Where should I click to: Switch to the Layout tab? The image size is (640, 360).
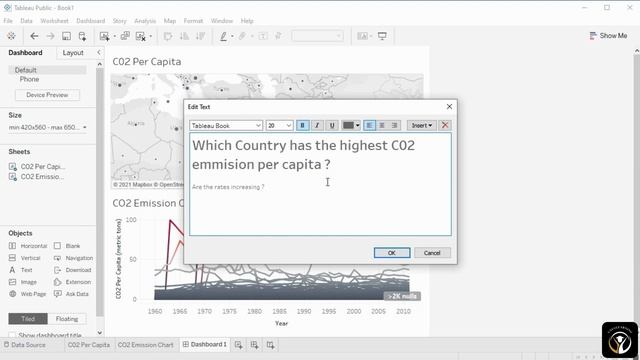[x=73, y=53]
